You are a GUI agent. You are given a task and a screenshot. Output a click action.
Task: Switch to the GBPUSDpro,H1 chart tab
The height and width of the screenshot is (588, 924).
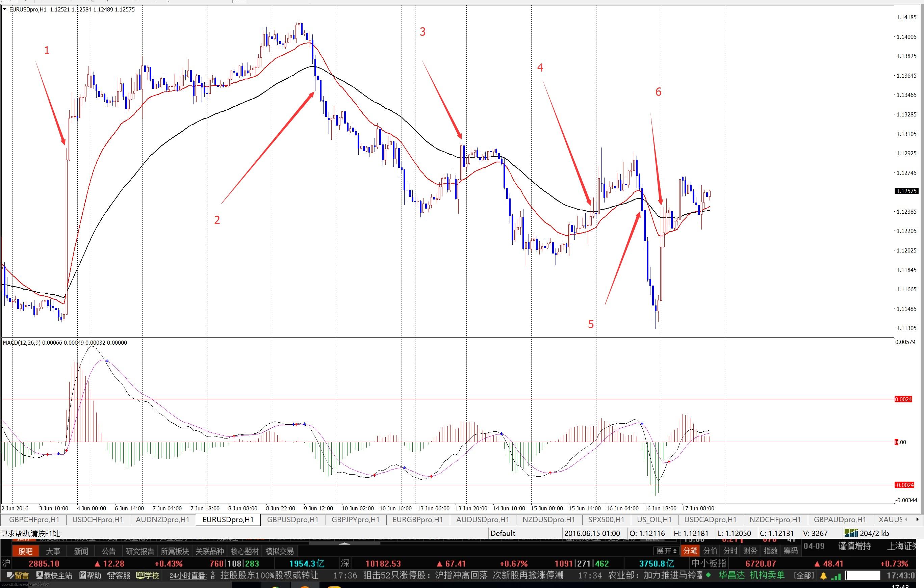pos(293,520)
